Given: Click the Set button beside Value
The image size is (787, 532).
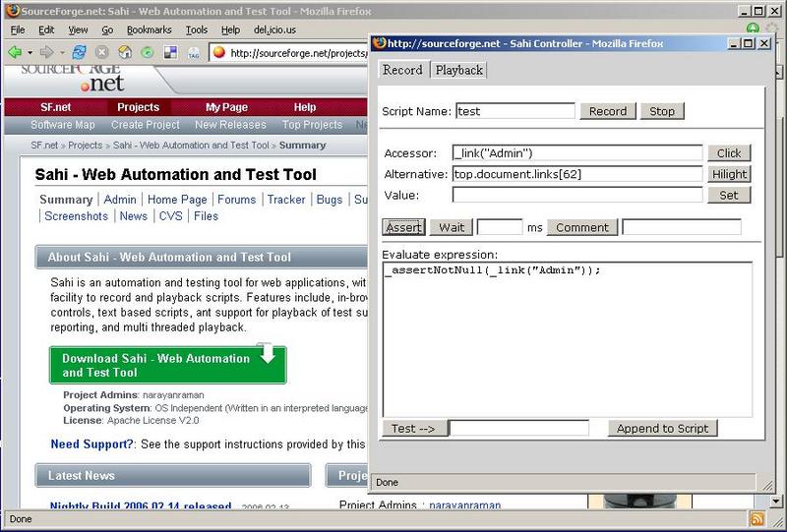Looking at the screenshot, I should tap(729, 196).
